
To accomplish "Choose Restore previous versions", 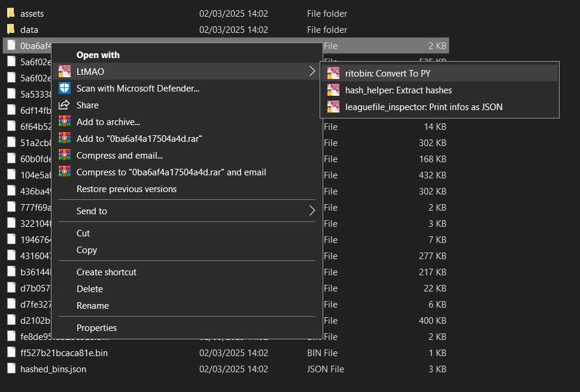I will click(x=126, y=189).
